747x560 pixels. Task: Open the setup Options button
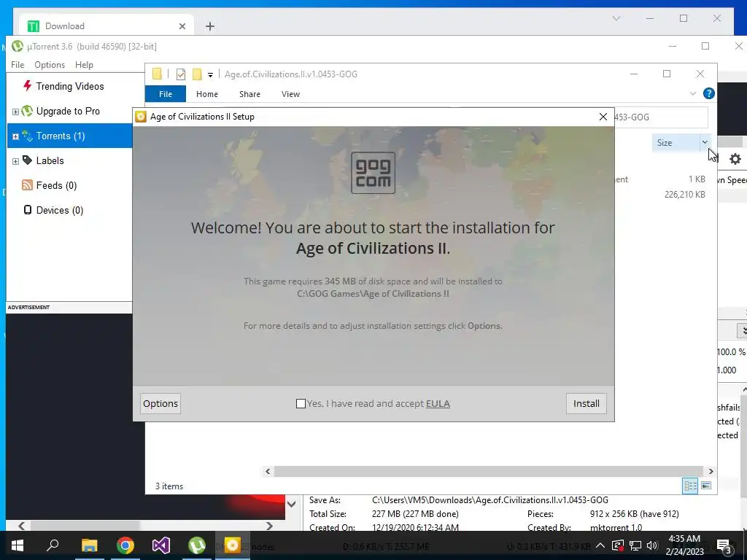tap(160, 404)
